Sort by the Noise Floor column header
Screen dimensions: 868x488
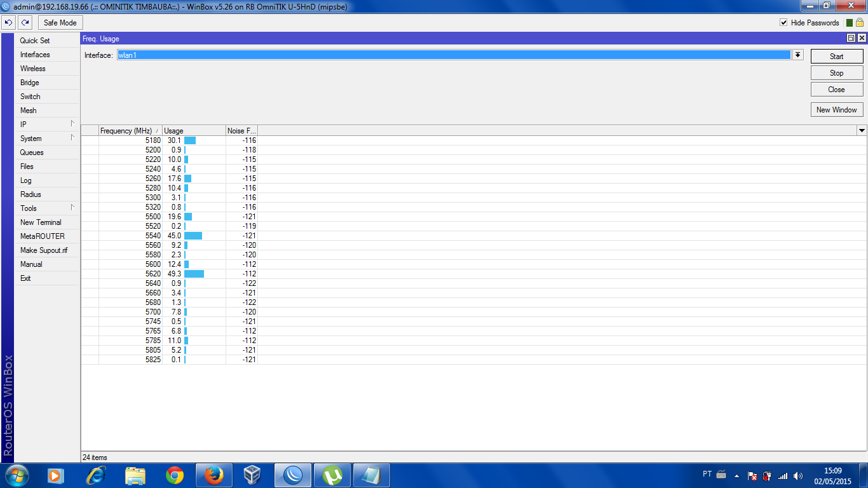tap(241, 131)
